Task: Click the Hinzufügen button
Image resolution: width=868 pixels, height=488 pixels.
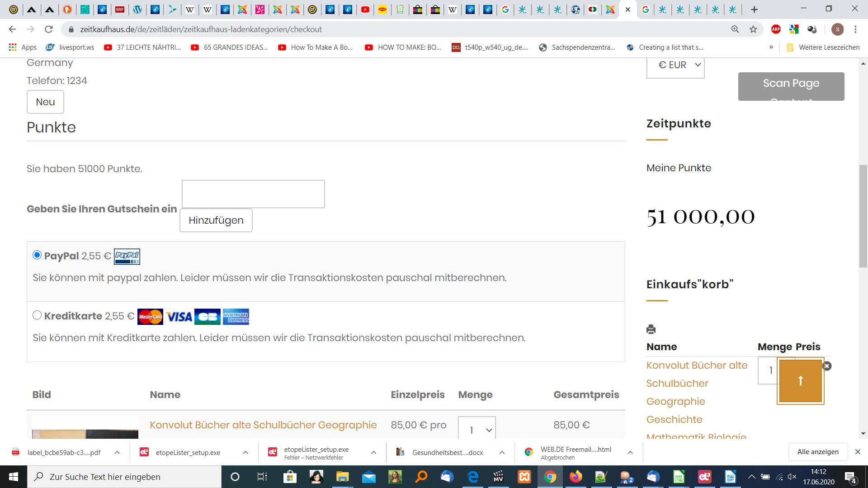Action: 216,220
